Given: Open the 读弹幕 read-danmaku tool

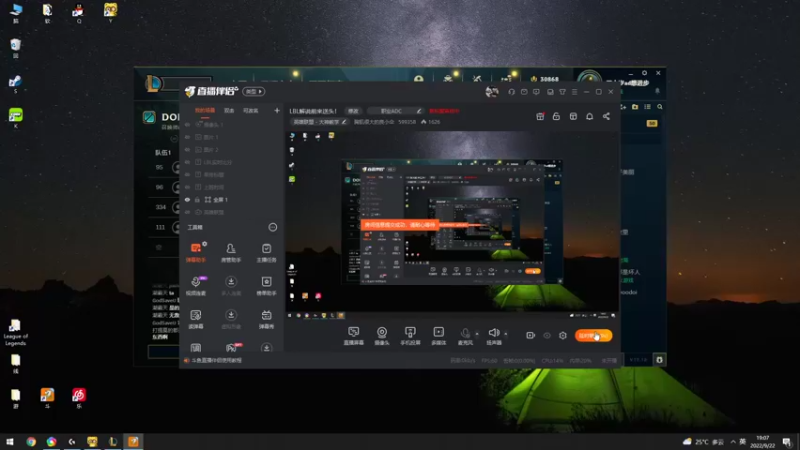Looking at the screenshot, I should point(196,319).
